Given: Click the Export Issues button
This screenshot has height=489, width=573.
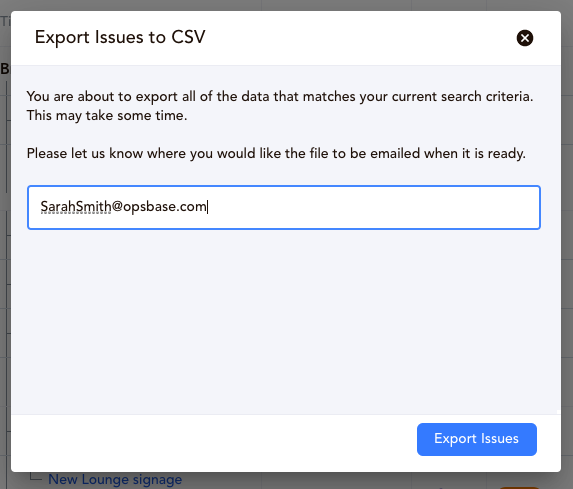Looking at the screenshot, I should pos(477,439).
